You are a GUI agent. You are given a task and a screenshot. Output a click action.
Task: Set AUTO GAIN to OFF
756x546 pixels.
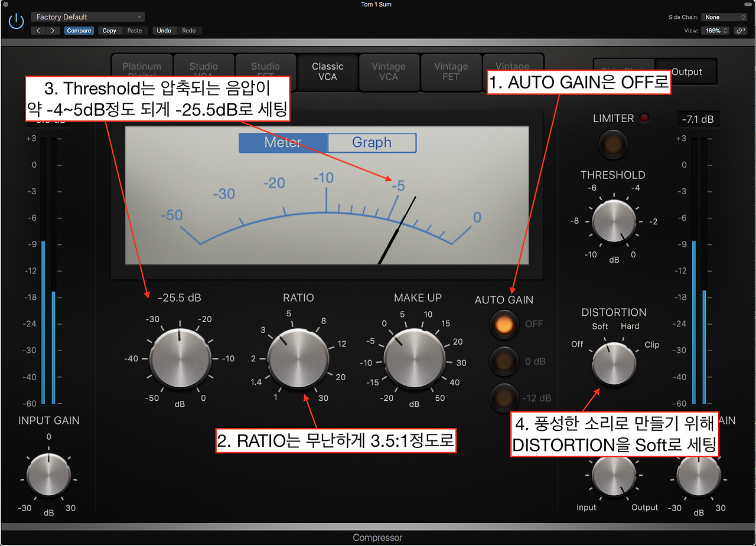click(504, 325)
